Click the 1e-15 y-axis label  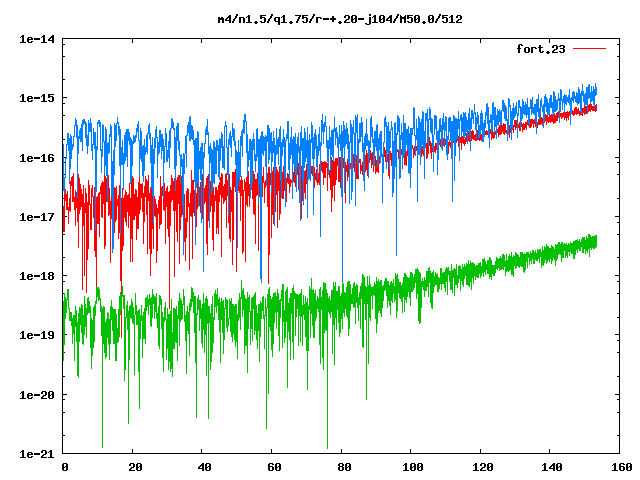click(37, 98)
